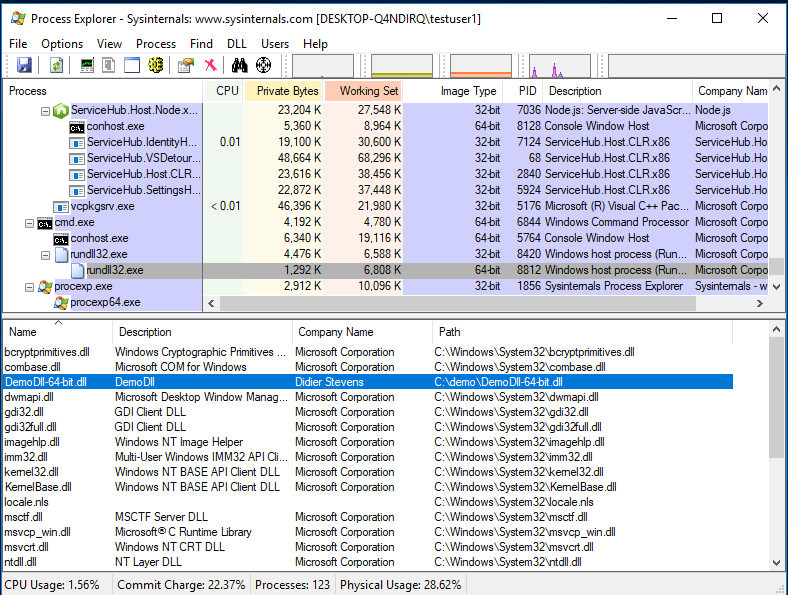Click the crosshair Find Window's Process icon

pos(264,65)
